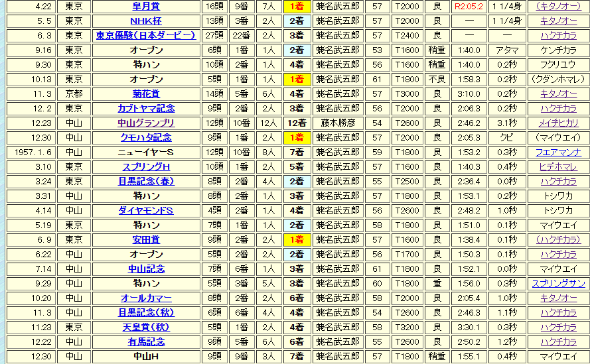Viewport: 590px width, 364px height.
Task: Open the NHK杯 race link
Action: pyautogui.click(x=146, y=21)
